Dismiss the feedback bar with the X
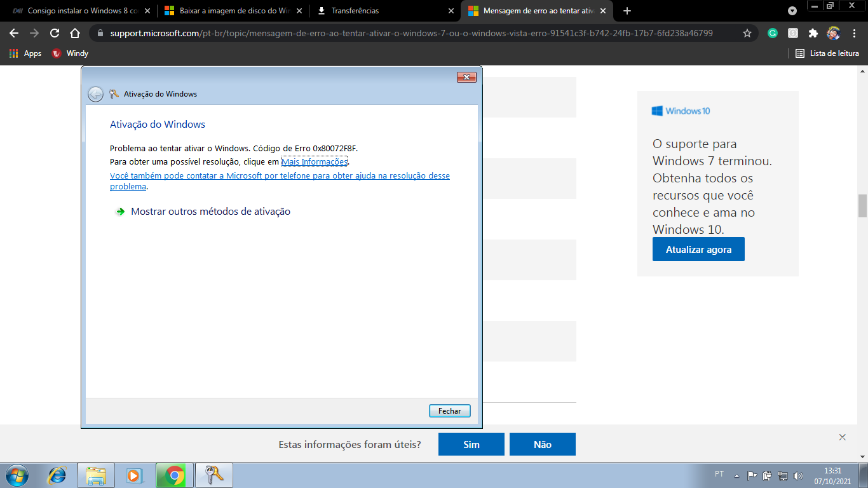Screen dimensions: 868x488 click(843, 437)
